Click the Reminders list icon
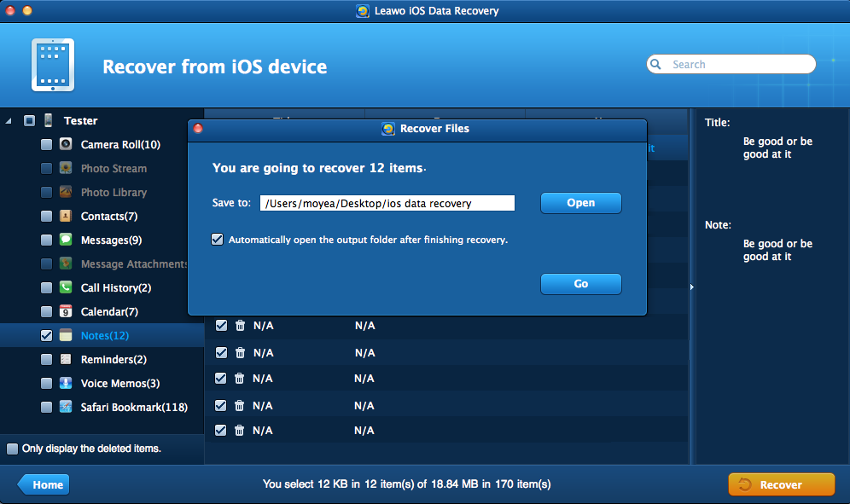 pyautogui.click(x=66, y=359)
